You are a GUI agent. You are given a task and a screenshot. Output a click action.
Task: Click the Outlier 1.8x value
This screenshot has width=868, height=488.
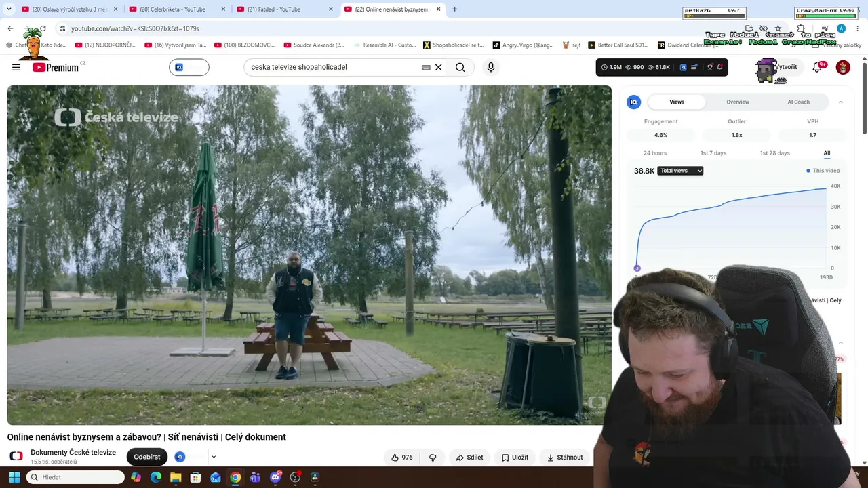736,135
